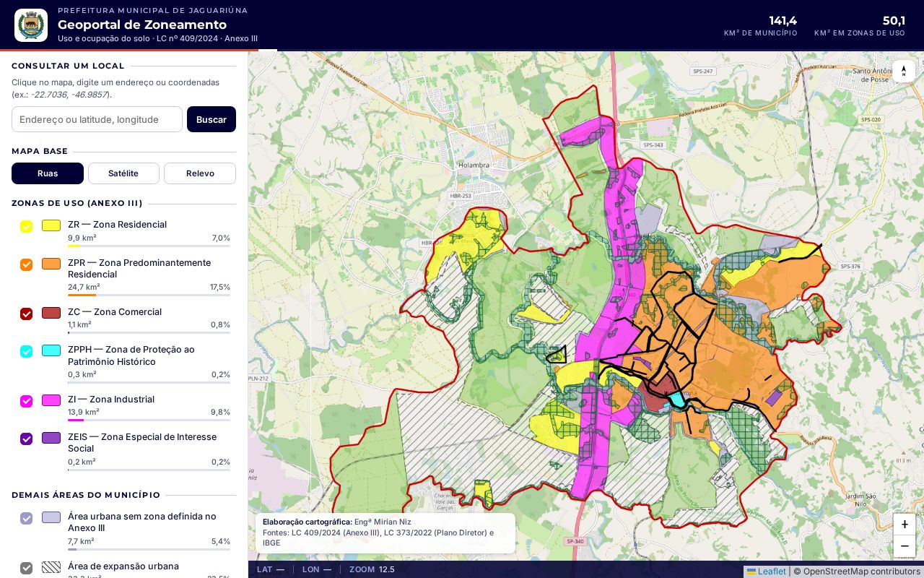
Task: Click the 'Geoportal de Zoneamento' title
Action: click(x=142, y=25)
